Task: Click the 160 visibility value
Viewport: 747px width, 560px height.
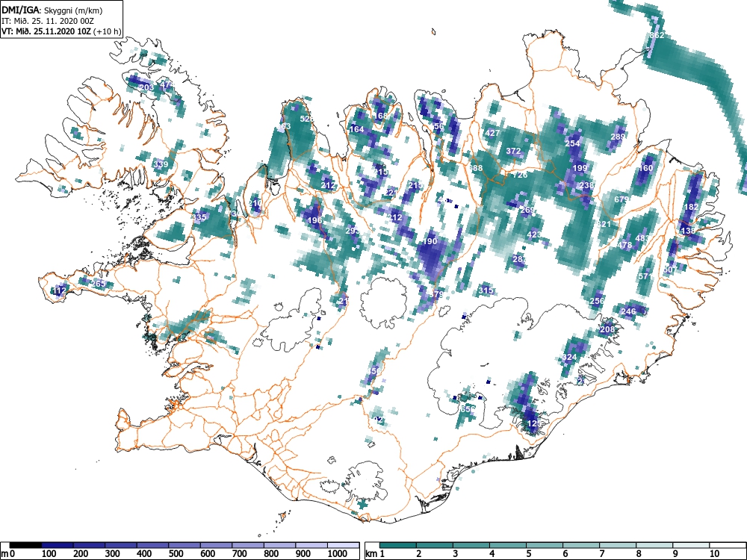Action: [x=645, y=168]
